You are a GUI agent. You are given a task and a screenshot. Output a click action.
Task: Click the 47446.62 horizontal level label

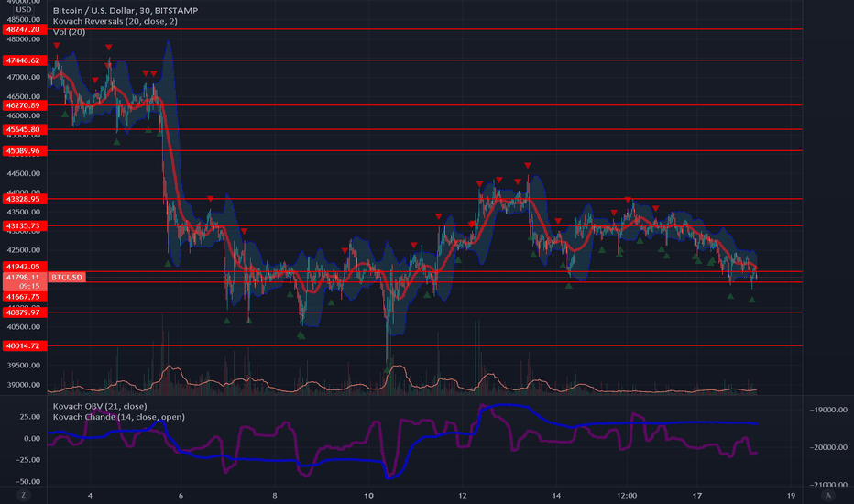coord(24,60)
